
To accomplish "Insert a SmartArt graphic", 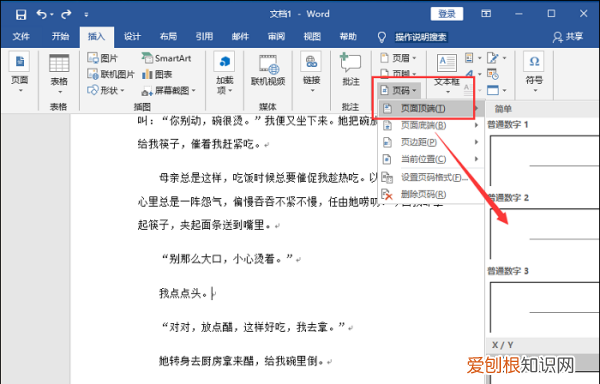I will pos(166,58).
